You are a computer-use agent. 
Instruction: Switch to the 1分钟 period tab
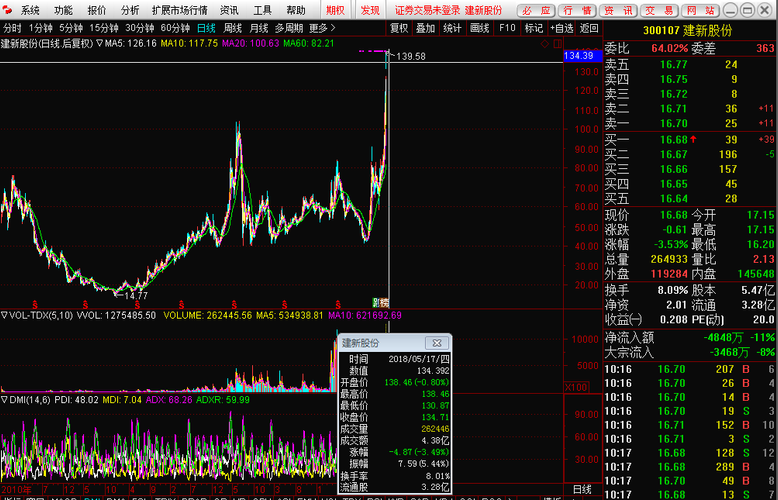[41, 28]
